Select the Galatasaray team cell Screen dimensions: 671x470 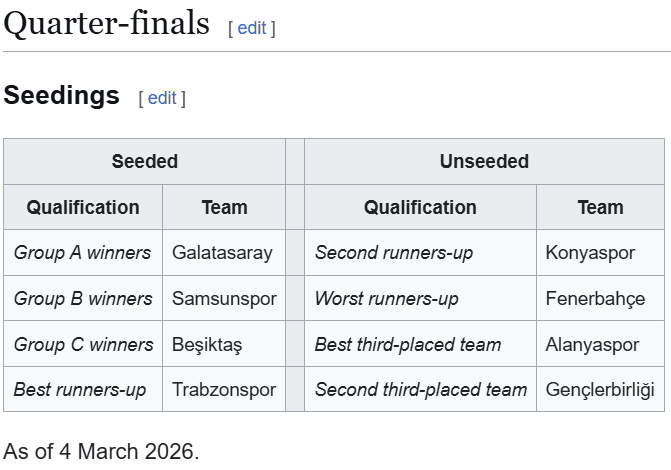click(x=222, y=253)
